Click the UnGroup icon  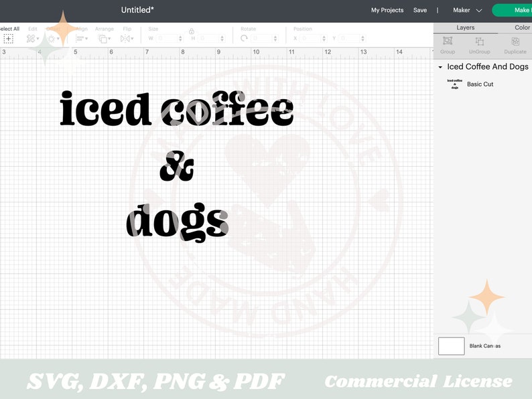(480, 42)
